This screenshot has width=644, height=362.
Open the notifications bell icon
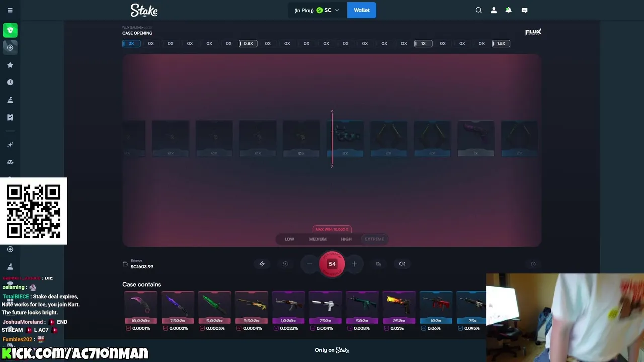click(508, 10)
